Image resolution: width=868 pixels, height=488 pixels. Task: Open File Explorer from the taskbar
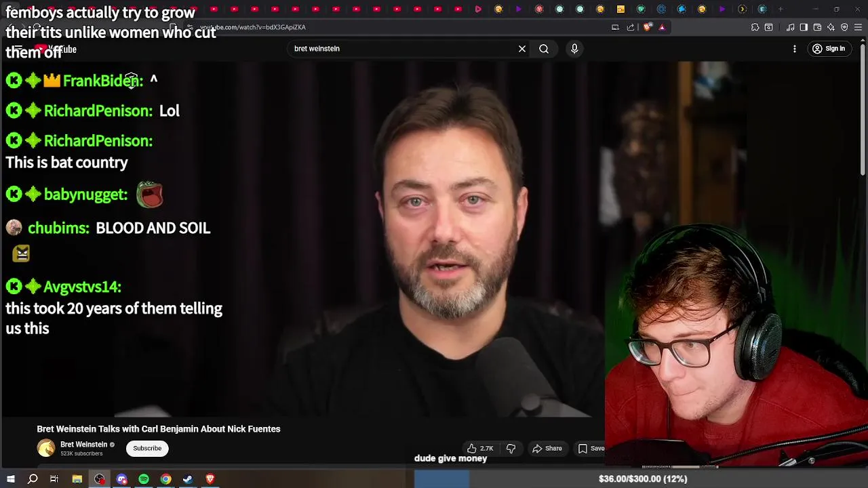(77, 479)
